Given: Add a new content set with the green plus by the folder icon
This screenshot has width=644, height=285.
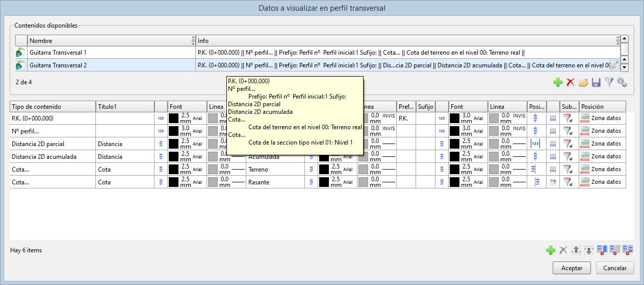Looking at the screenshot, I should [x=558, y=82].
